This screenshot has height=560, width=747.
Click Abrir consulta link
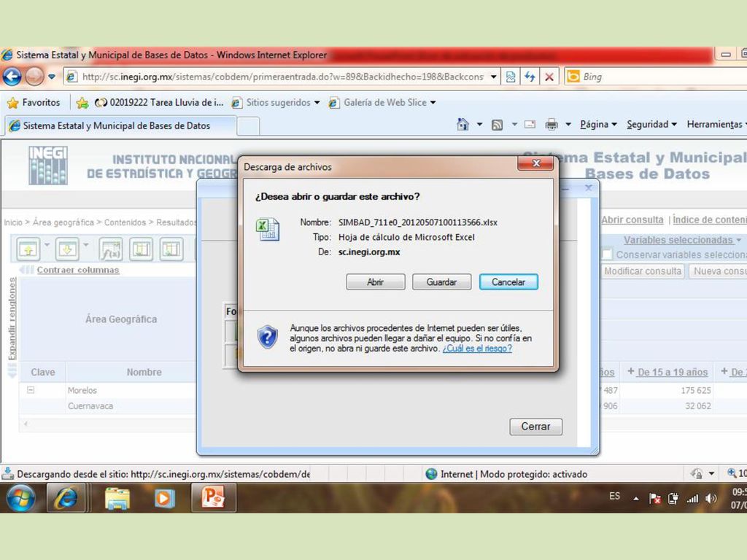(632, 220)
